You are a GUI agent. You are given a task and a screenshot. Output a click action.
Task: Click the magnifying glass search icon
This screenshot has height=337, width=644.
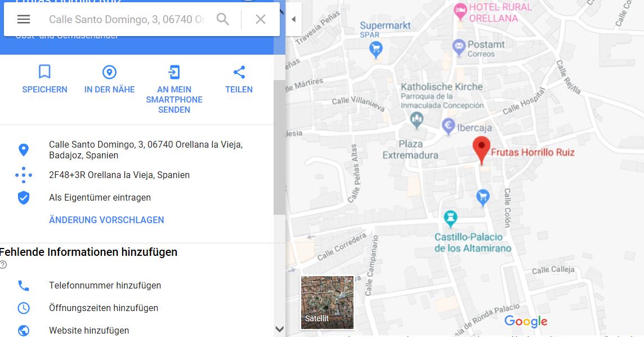tap(222, 19)
